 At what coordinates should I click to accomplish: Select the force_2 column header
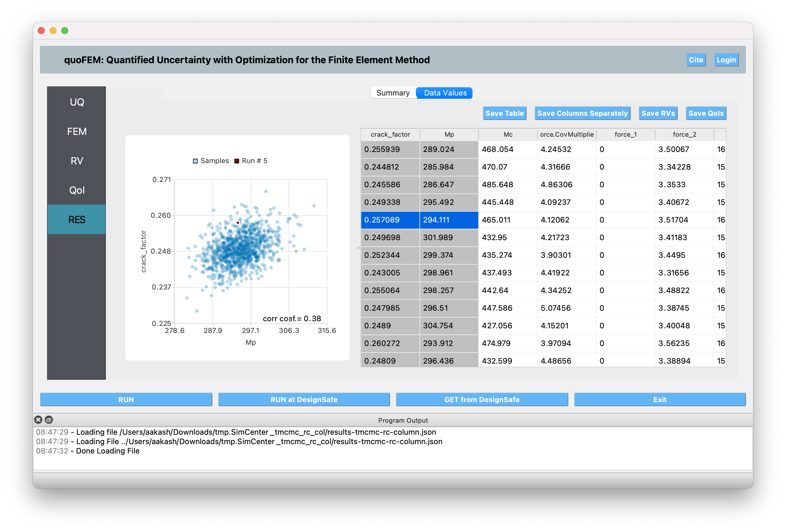[x=685, y=135]
